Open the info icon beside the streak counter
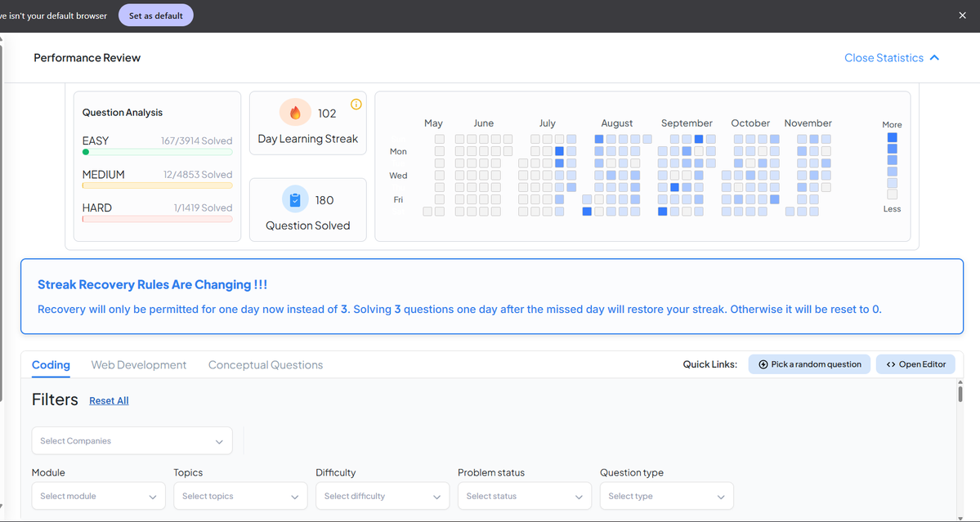980x522 pixels. (x=356, y=104)
